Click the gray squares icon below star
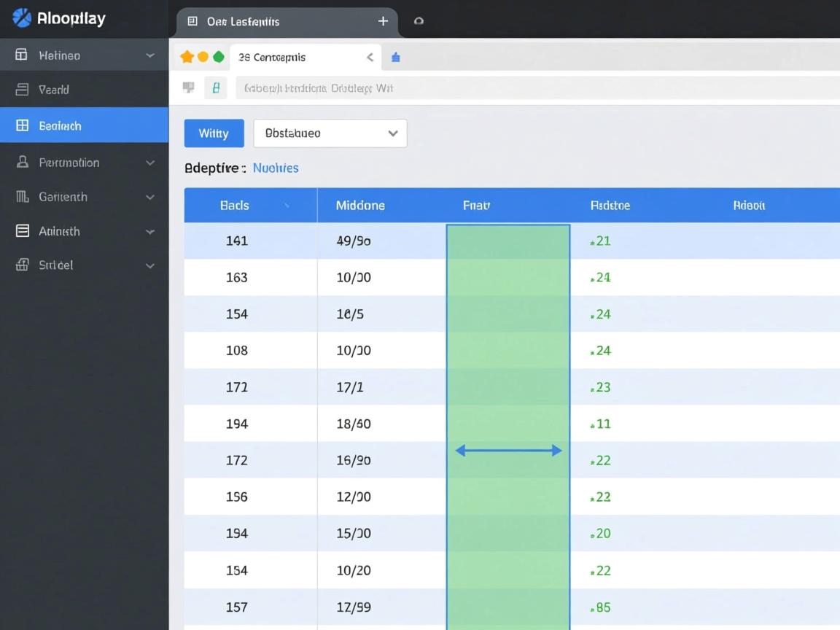 point(188,88)
